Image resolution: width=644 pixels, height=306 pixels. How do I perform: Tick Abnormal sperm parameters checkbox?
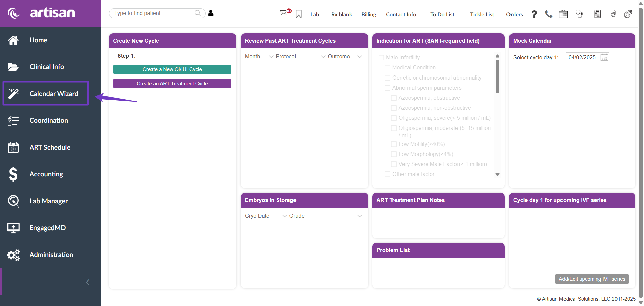coord(387,88)
